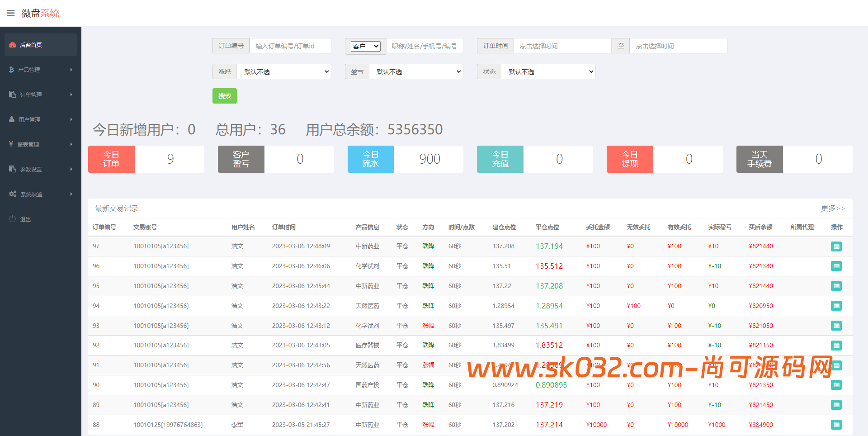Click the green 搜索 search button
The image size is (868, 436).
point(224,96)
